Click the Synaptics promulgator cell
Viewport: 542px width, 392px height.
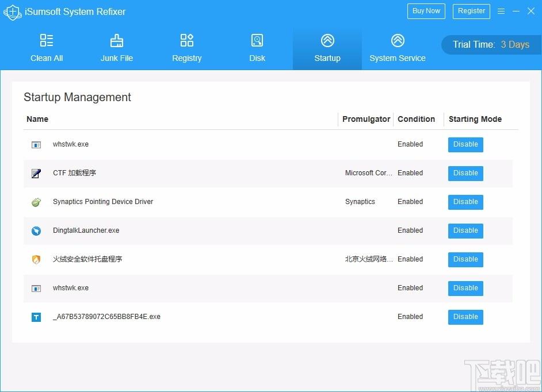coord(360,202)
